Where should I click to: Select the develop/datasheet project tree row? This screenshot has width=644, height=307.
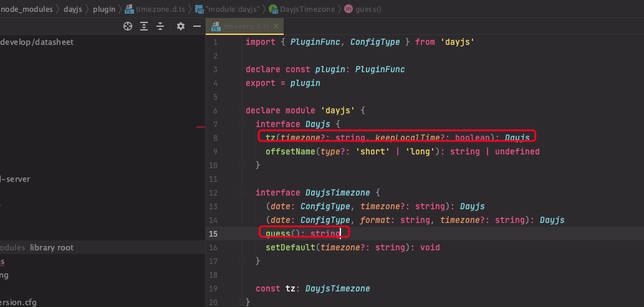pos(103,42)
